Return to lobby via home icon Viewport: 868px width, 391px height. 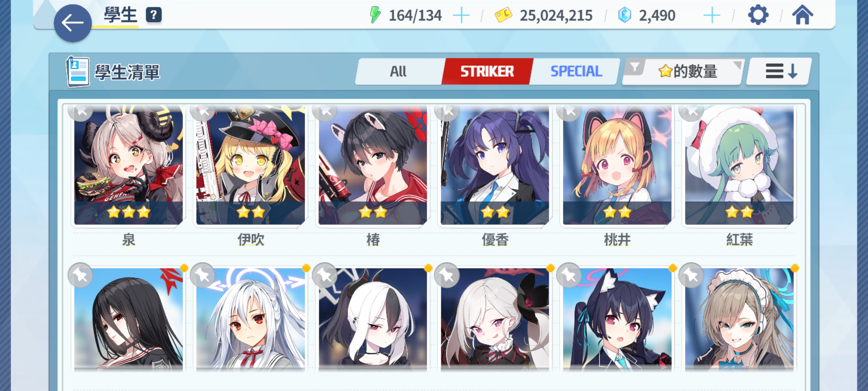802,15
